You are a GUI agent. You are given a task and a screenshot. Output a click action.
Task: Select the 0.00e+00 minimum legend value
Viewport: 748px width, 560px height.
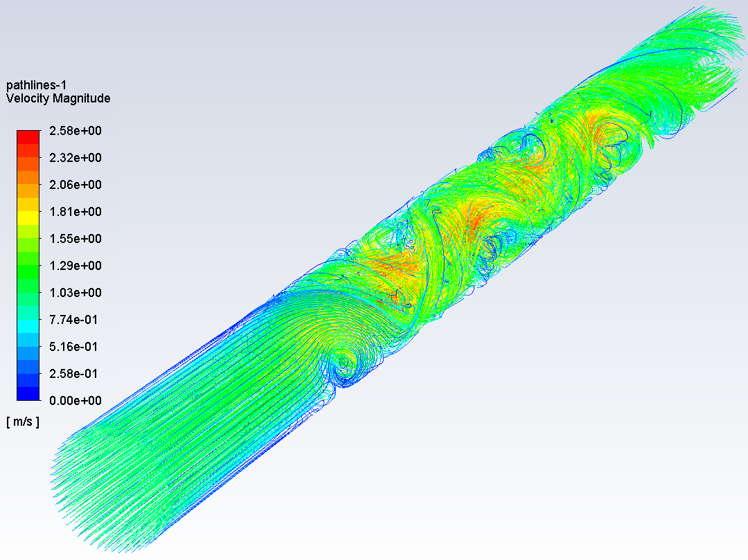pyautogui.click(x=75, y=400)
